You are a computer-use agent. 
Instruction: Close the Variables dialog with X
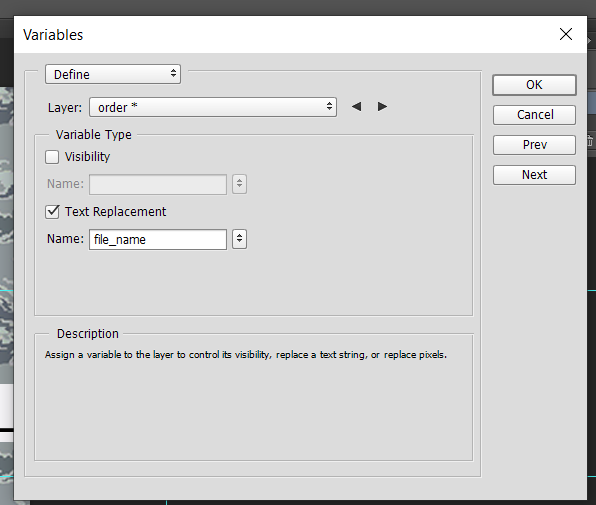pyautogui.click(x=566, y=34)
